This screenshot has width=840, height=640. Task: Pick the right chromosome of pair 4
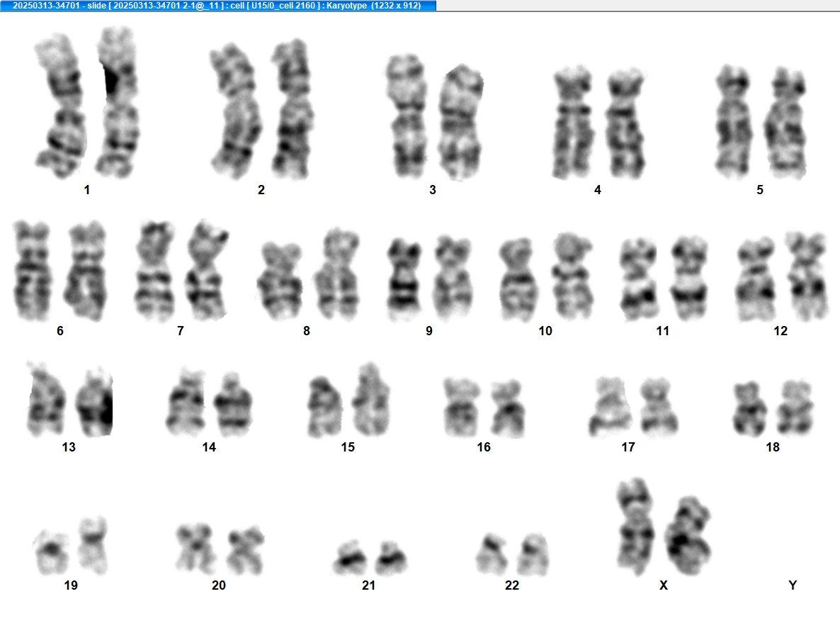[625, 123]
